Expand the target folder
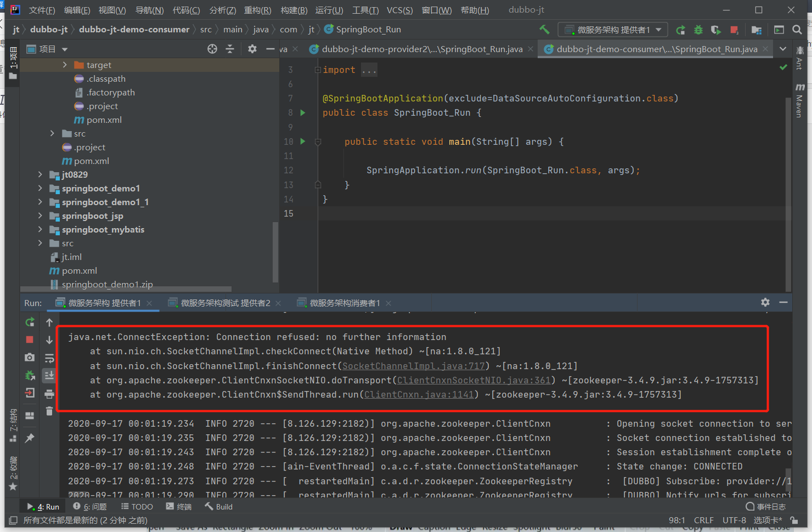 coord(65,65)
